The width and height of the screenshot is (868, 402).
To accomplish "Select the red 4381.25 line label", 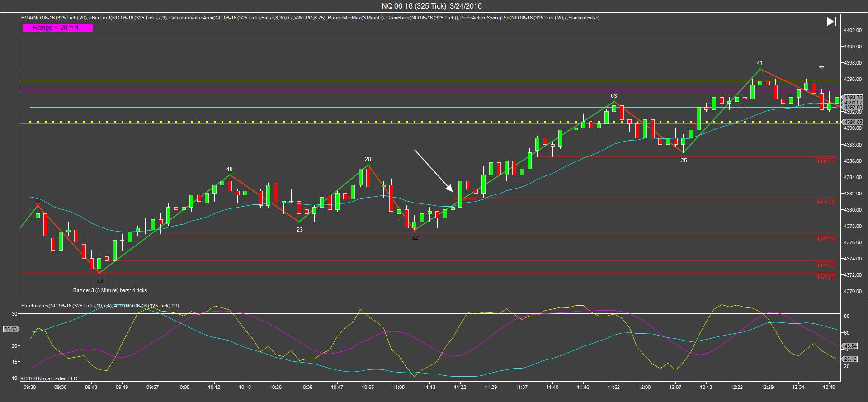I will tap(826, 202).
